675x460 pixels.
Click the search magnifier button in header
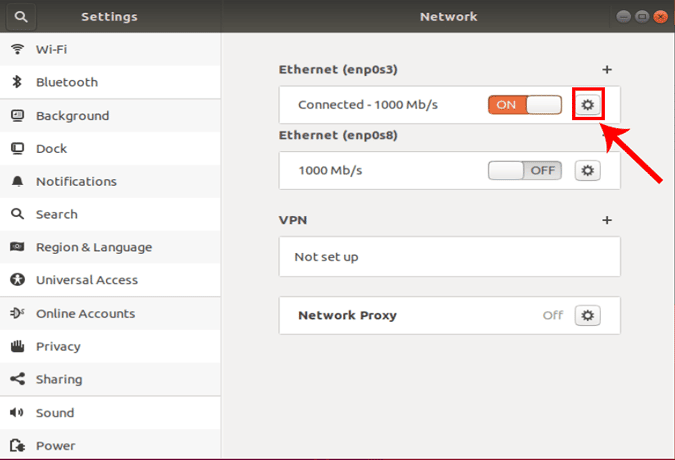click(21, 16)
